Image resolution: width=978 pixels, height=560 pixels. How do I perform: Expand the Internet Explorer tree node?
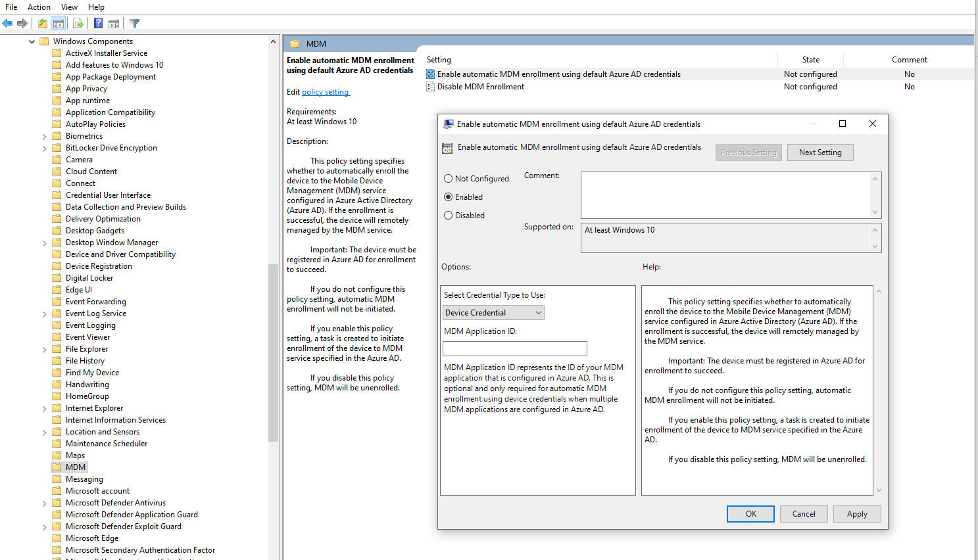(x=45, y=408)
